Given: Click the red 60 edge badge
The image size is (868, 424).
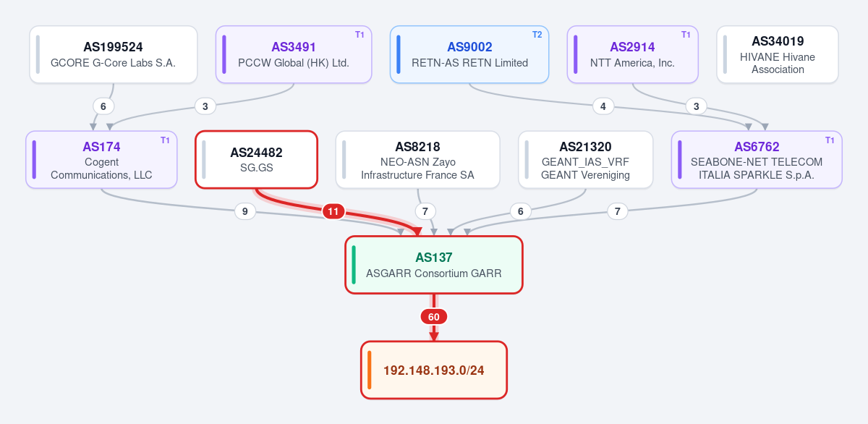Looking at the screenshot, I should tap(434, 317).
